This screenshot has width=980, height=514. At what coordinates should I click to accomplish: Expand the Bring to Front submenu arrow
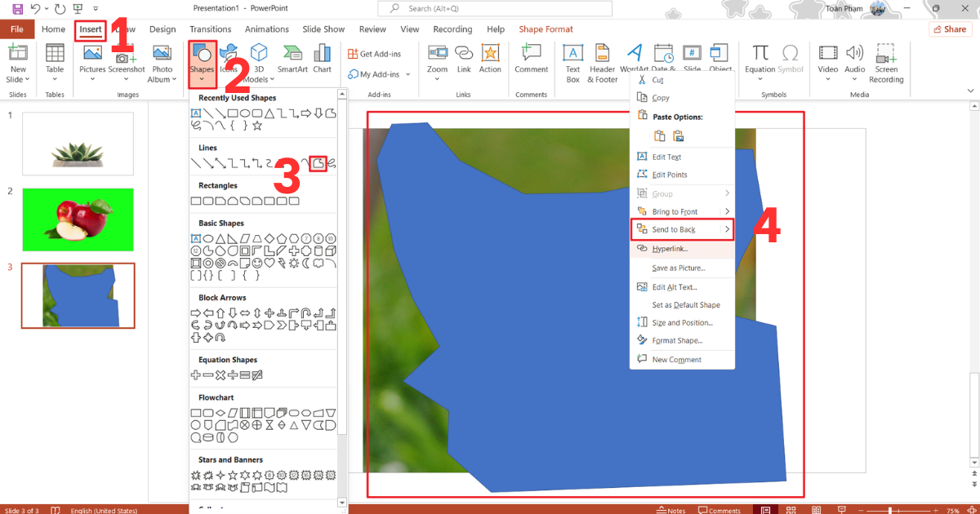pyautogui.click(x=727, y=211)
